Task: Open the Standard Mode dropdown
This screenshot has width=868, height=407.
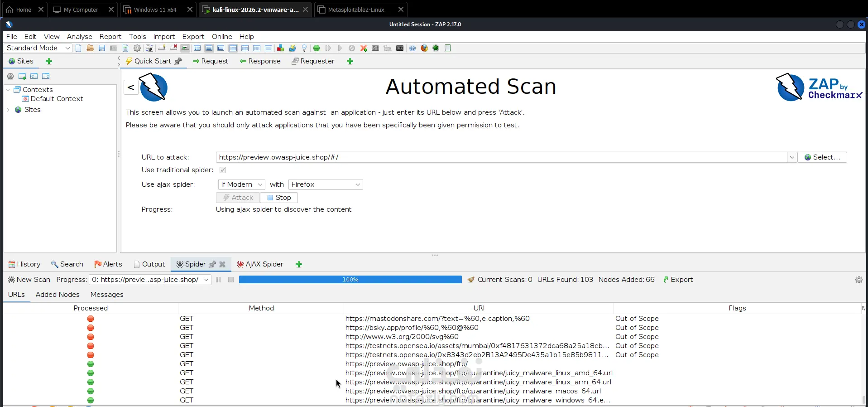Action: tap(38, 48)
